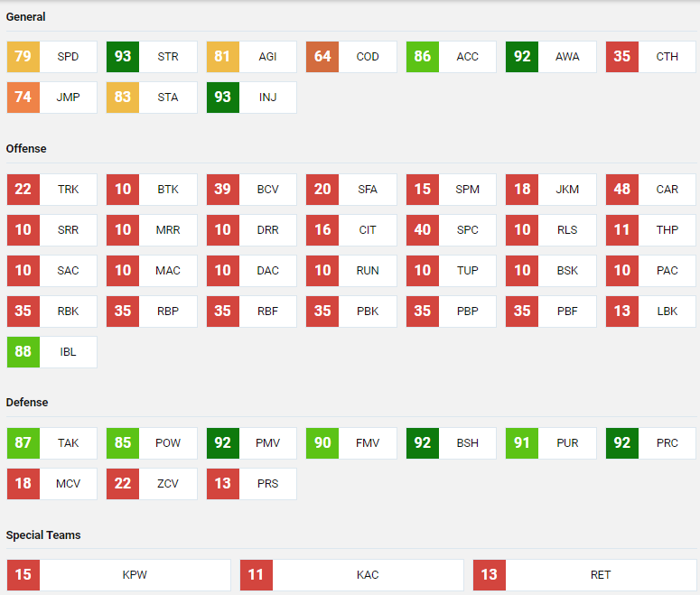Click the green 88 IBL badge
Screen dimensions: 700x595
tap(23, 352)
